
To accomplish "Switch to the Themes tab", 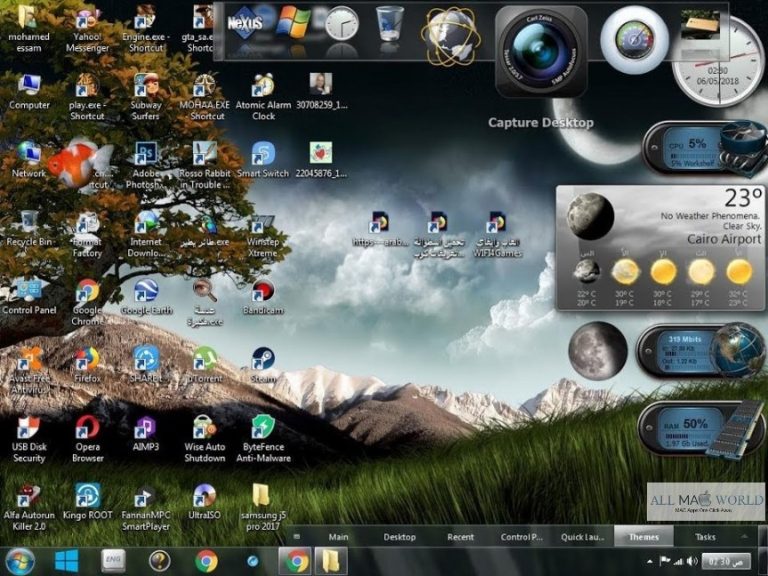I will [644, 537].
